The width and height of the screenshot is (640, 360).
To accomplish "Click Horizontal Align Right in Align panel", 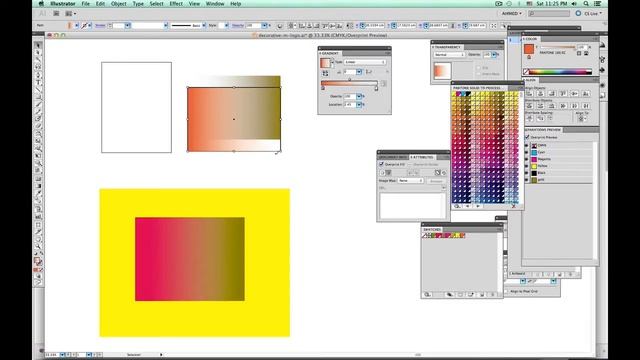I will click(x=552, y=93).
